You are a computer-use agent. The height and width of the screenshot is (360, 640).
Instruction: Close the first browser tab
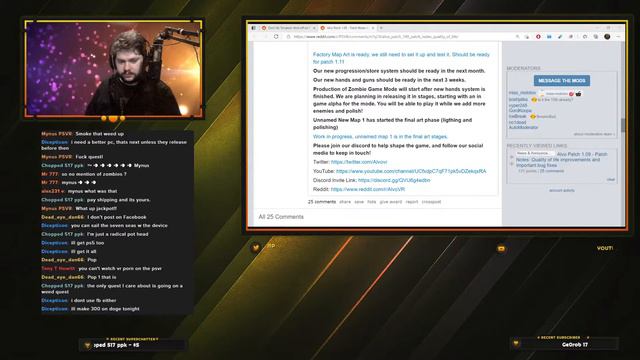tap(314, 28)
